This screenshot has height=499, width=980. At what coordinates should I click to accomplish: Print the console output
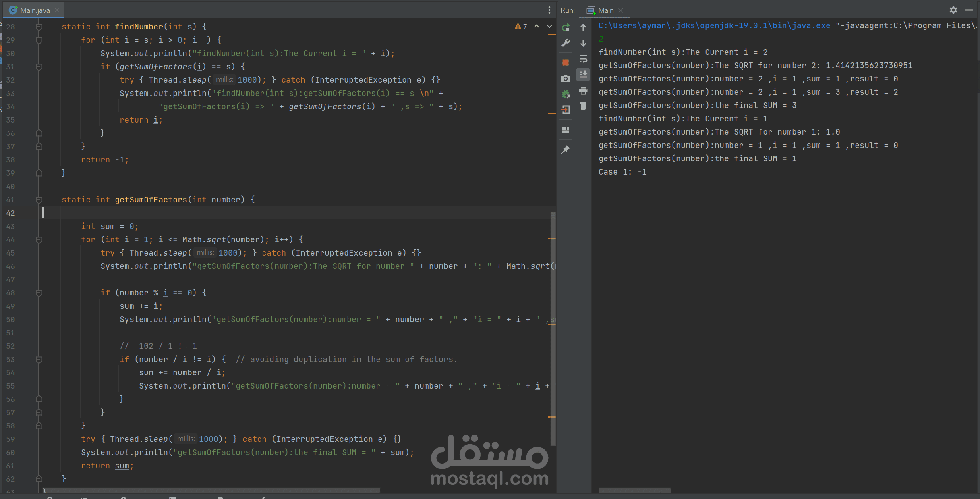(x=583, y=91)
